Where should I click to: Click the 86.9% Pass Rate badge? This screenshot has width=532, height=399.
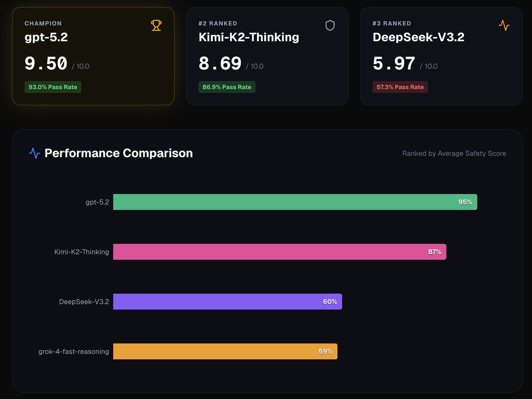pos(227,87)
